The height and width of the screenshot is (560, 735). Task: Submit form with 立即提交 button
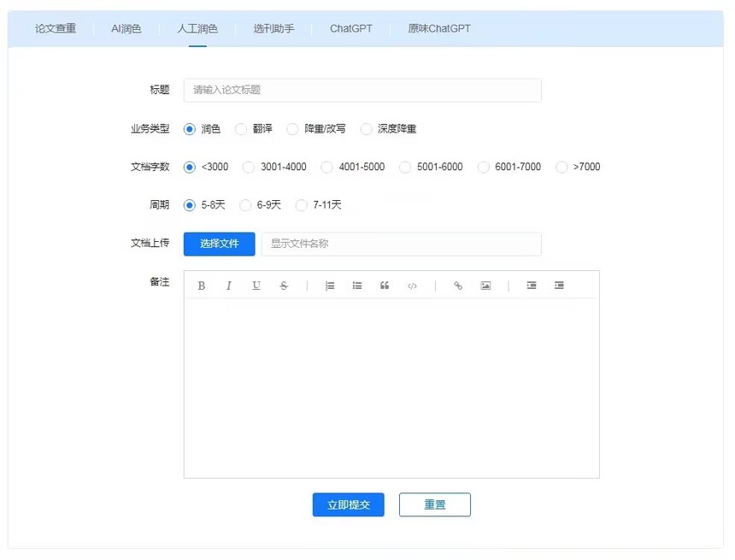[x=349, y=504]
